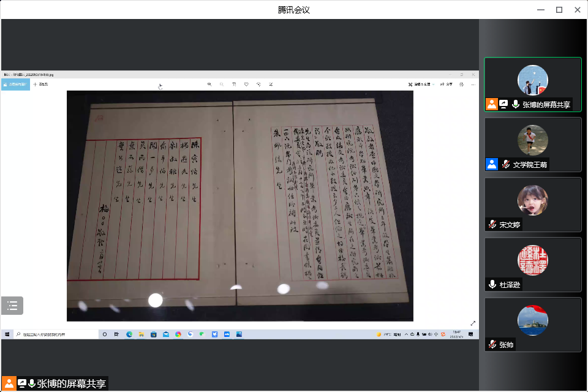The width and height of the screenshot is (588, 392).
Task: Select 张帅's participant video tile
Action: point(532,325)
